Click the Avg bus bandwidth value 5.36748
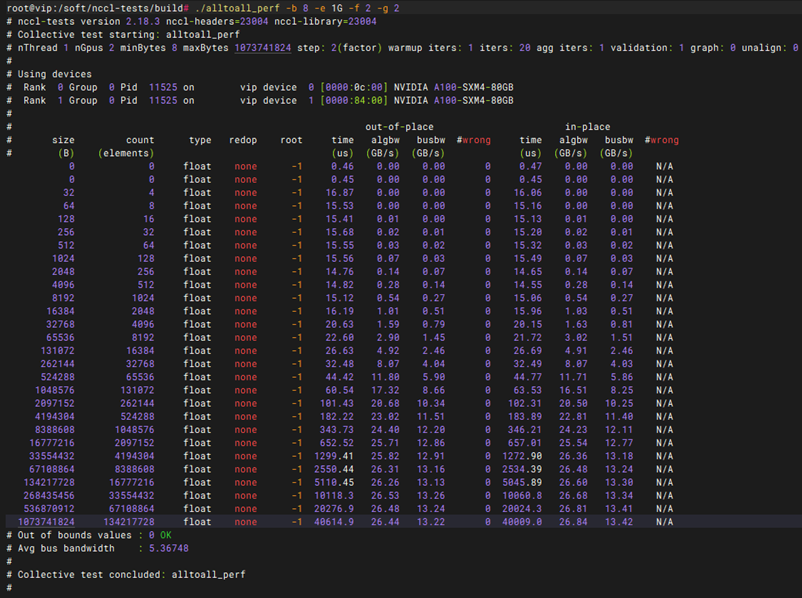Image resolution: width=802 pixels, height=598 pixels. (169, 548)
